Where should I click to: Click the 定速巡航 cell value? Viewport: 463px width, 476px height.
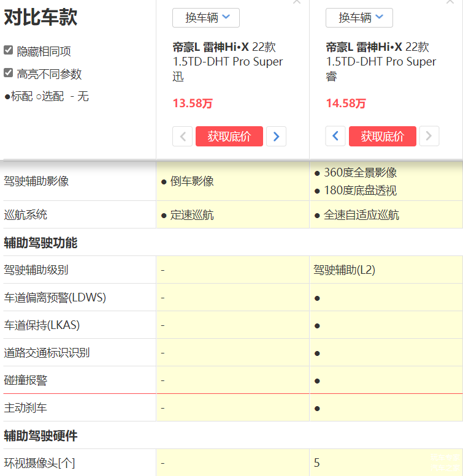coord(192,215)
